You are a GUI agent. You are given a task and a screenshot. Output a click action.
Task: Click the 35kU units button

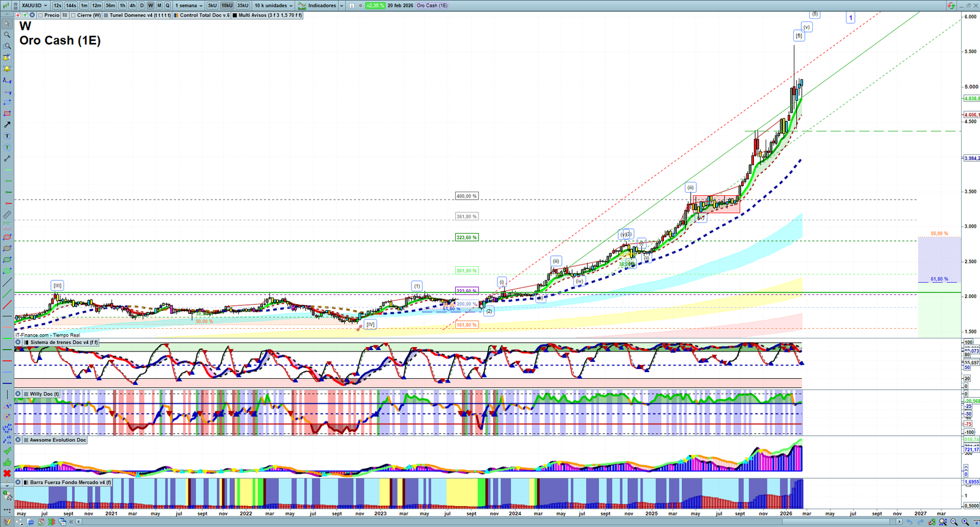coord(243,6)
